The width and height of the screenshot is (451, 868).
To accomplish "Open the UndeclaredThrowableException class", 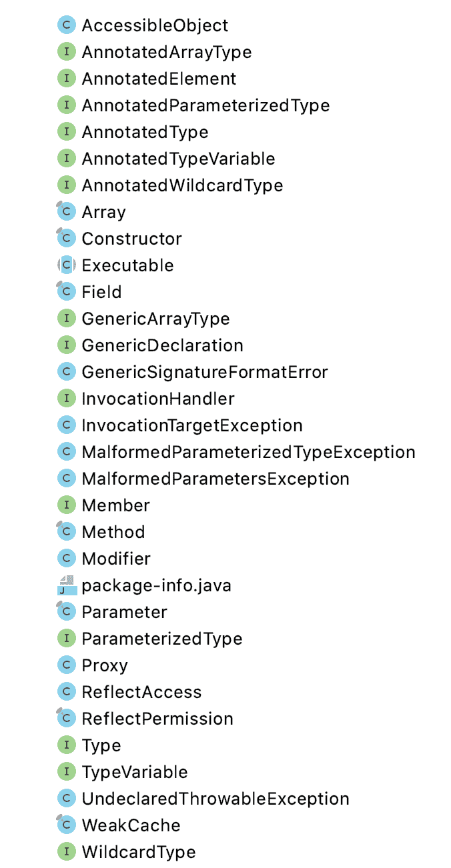I will (x=215, y=799).
